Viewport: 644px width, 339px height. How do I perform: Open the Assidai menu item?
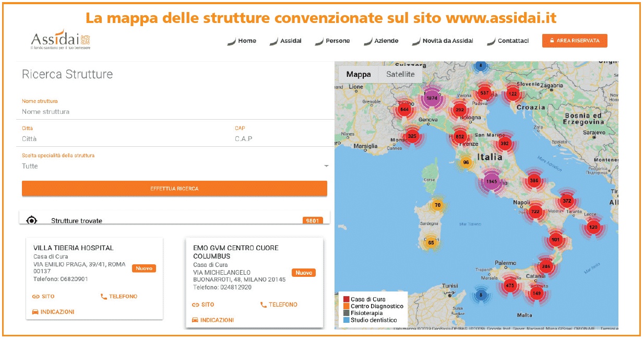coord(285,41)
